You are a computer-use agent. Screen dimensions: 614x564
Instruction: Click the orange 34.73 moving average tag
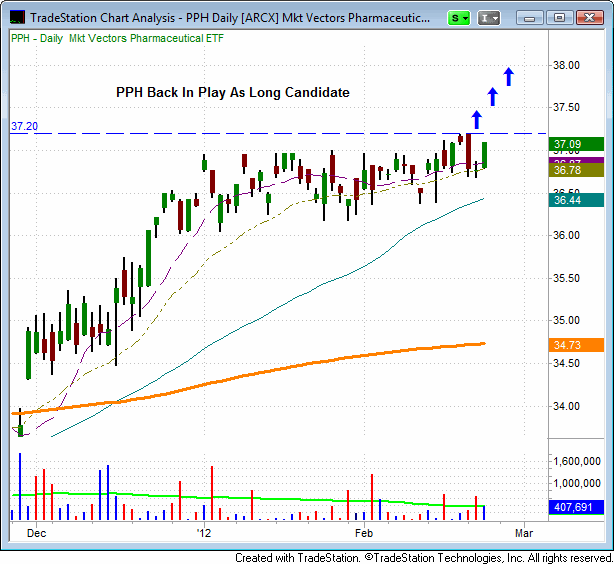[x=576, y=345]
